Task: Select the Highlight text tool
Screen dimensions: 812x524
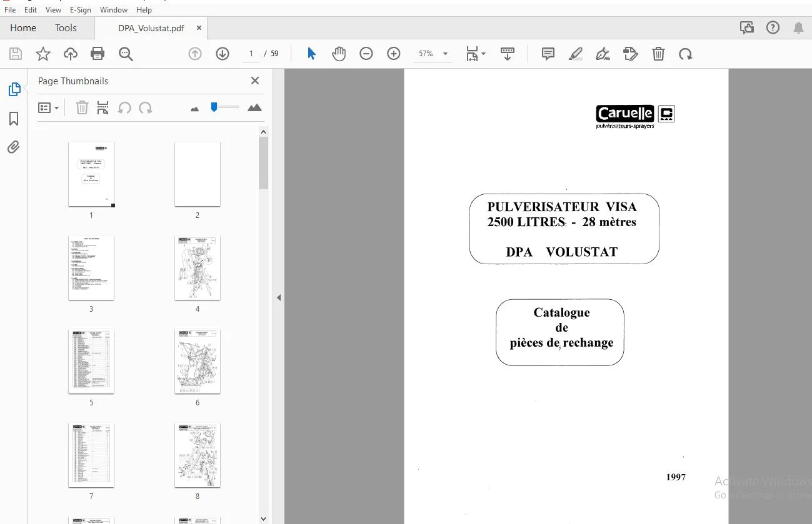Action: tap(576, 54)
